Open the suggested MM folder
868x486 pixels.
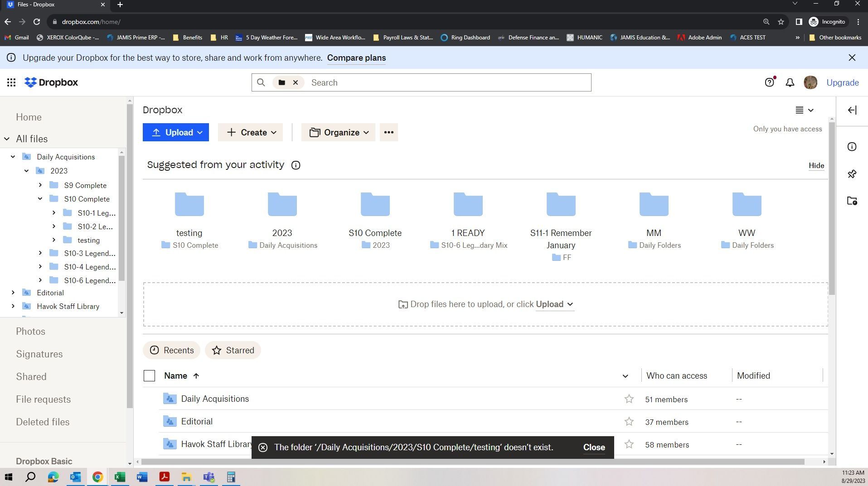click(654, 220)
